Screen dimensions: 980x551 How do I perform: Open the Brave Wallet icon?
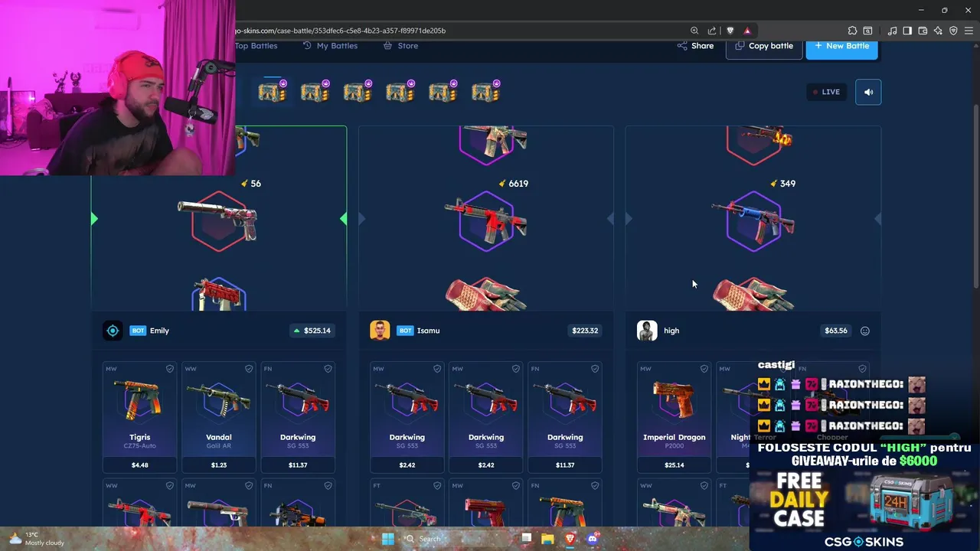pos(923,31)
